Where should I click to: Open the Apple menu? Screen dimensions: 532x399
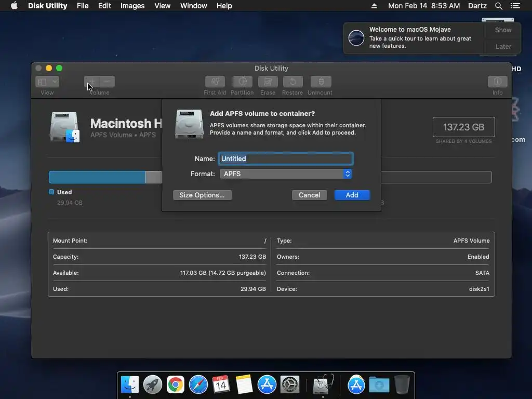(x=14, y=6)
